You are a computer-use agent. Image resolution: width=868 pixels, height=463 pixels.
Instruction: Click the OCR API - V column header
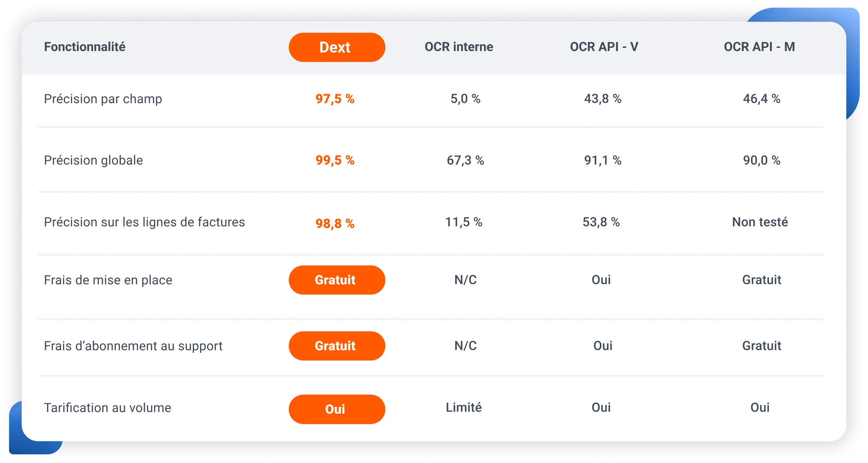click(x=604, y=47)
